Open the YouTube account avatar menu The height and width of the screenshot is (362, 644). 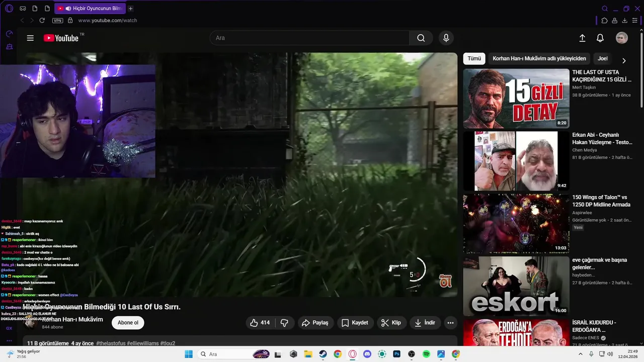[x=622, y=38]
